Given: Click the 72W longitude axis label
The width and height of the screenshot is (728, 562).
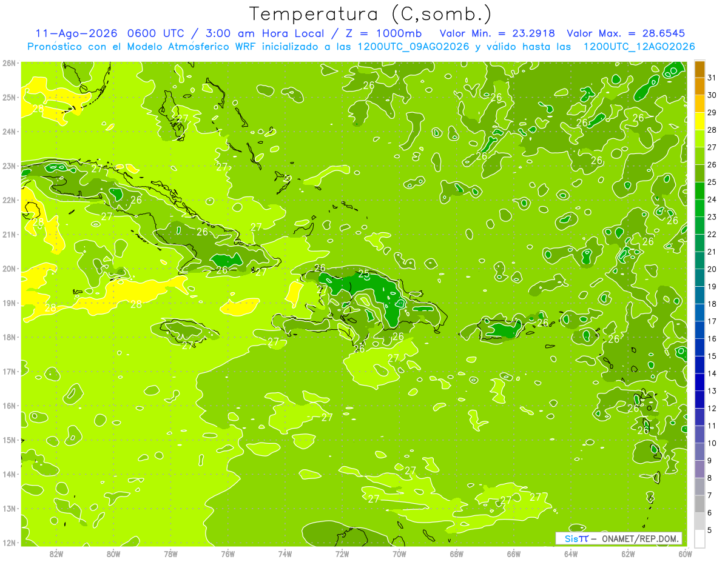Looking at the screenshot, I should [342, 553].
